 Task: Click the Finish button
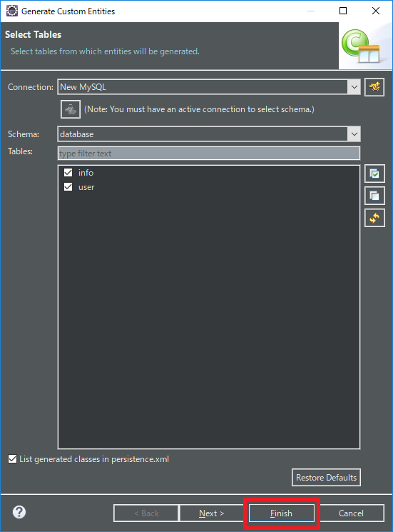pos(281,513)
